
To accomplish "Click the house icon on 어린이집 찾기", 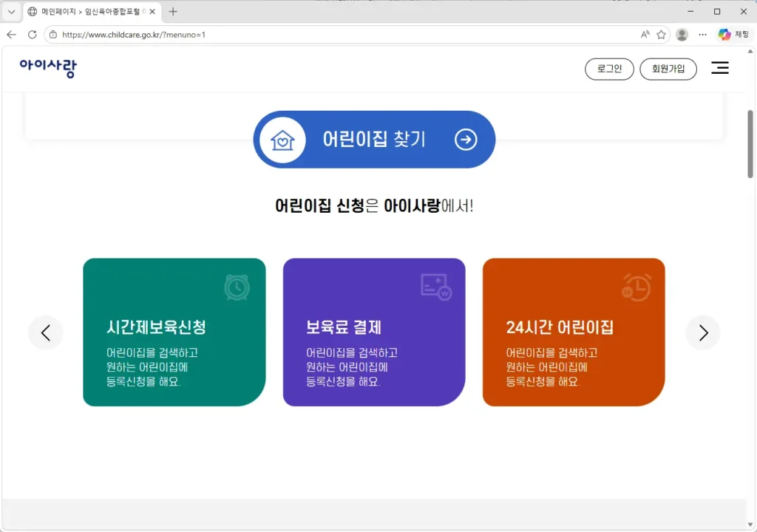I will [x=282, y=140].
